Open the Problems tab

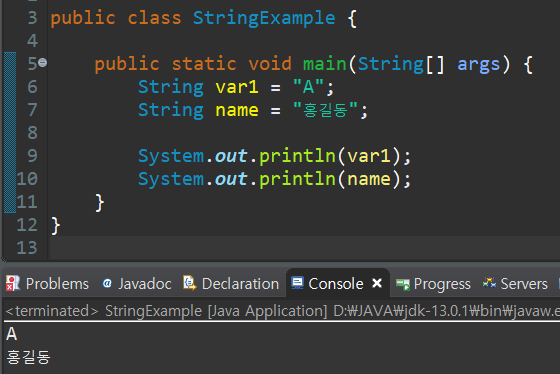[x=47, y=284]
